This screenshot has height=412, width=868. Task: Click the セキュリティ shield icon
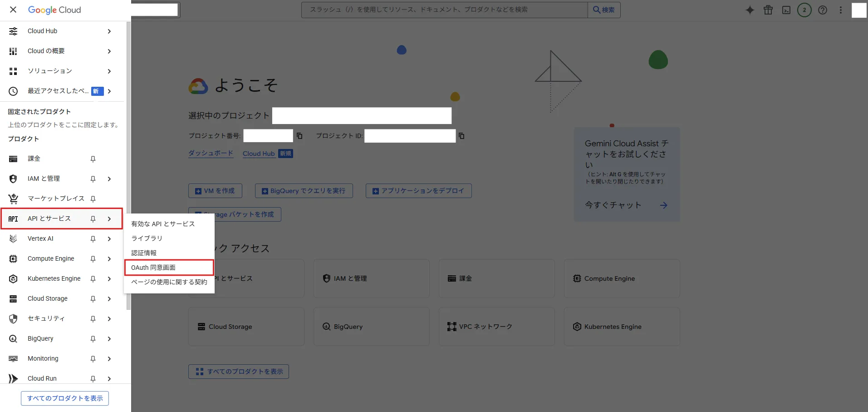point(13,319)
